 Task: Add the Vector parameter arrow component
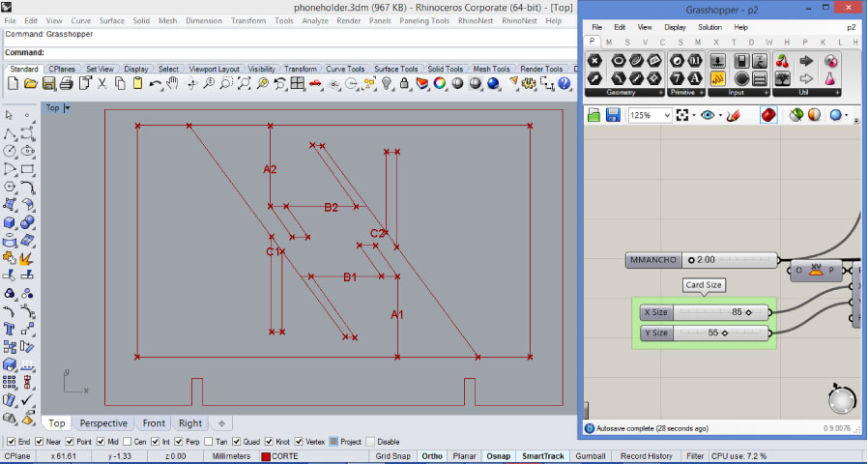coord(594,78)
